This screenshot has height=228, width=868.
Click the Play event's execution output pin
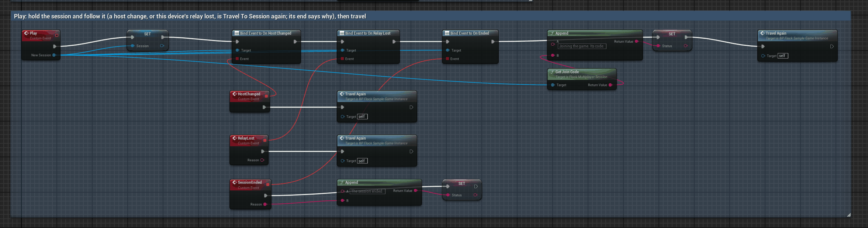click(x=55, y=46)
